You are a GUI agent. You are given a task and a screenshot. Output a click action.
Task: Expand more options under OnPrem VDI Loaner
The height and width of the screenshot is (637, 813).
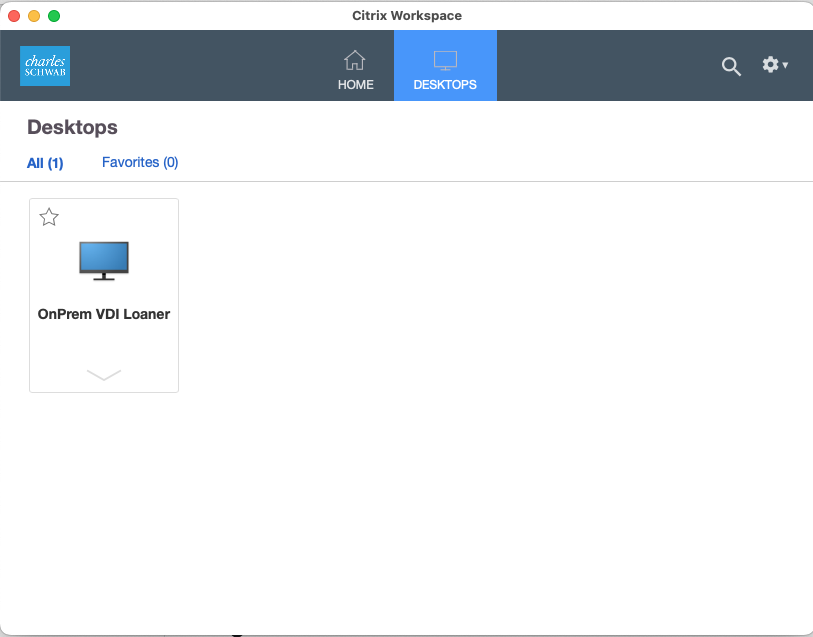[103, 374]
